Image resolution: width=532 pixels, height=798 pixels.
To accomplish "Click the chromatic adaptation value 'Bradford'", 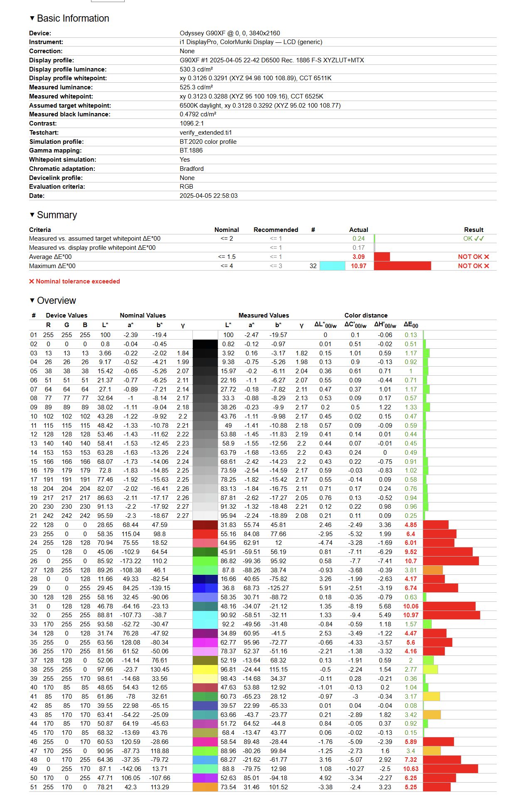I will coord(192,169).
